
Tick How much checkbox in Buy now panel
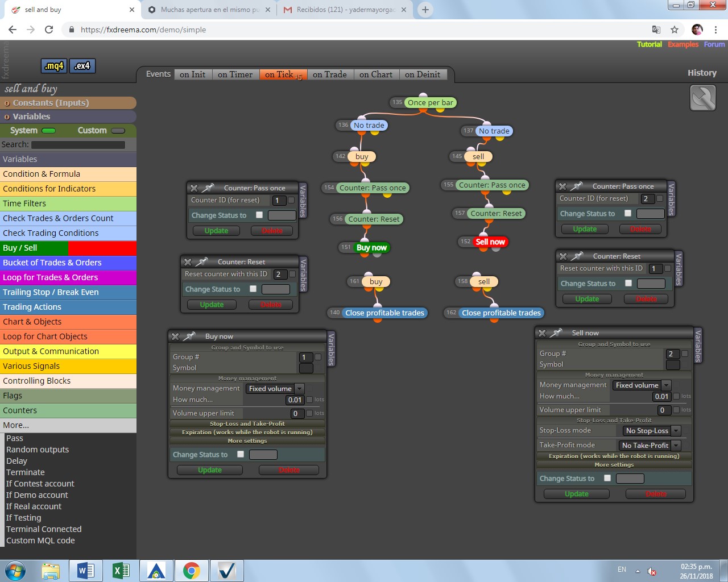pos(309,400)
